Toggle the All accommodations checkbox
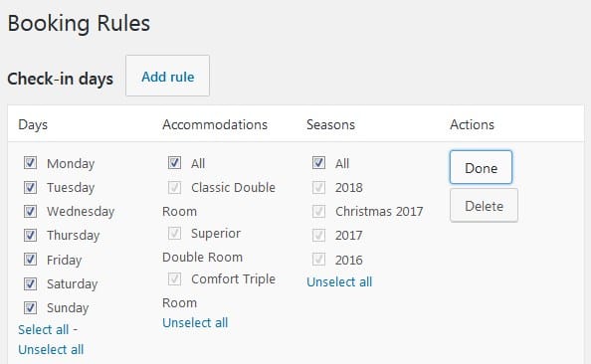This screenshot has width=591, height=364. (x=174, y=163)
